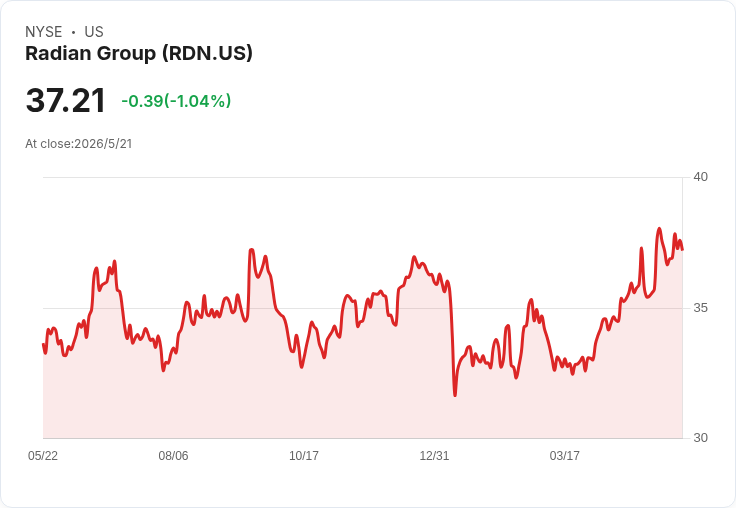The image size is (736, 508).
Task: Select the NYSE exchange label
Action: (44, 32)
